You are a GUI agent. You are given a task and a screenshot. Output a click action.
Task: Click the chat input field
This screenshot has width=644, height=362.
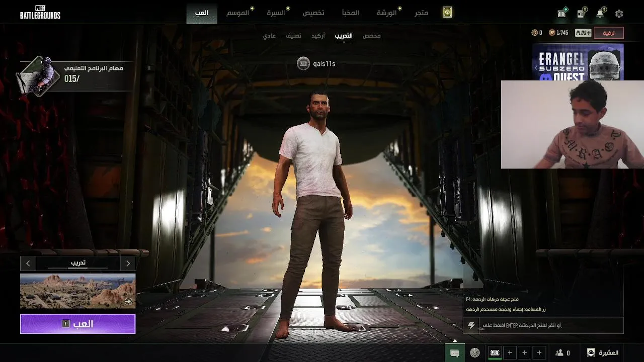(x=551, y=325)
